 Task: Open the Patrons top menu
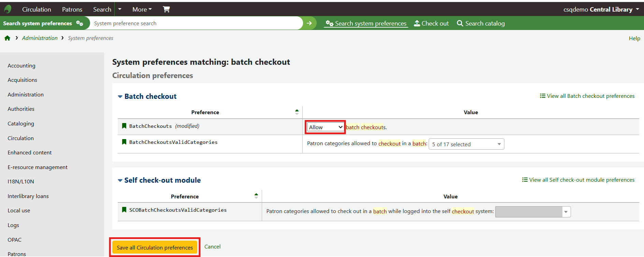[72, 9]
